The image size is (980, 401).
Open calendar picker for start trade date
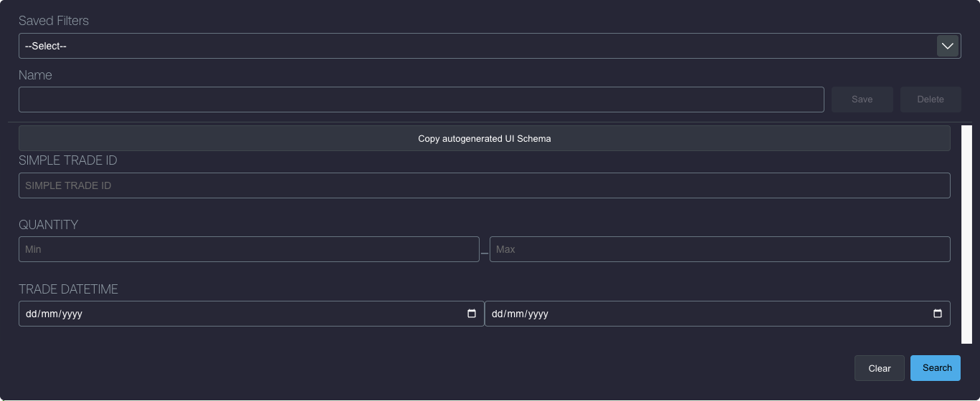(x=471, y=314)
